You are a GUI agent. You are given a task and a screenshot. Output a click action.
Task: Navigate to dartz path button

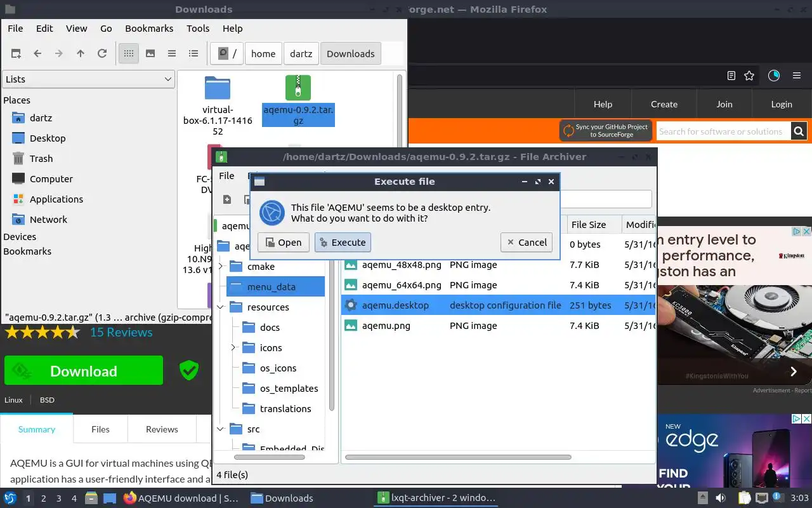tap(301, 53)
